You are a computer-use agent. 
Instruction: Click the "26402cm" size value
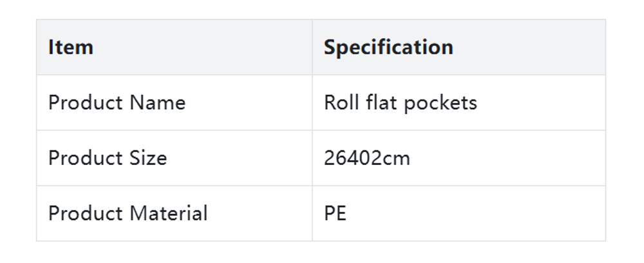[366, 159]
